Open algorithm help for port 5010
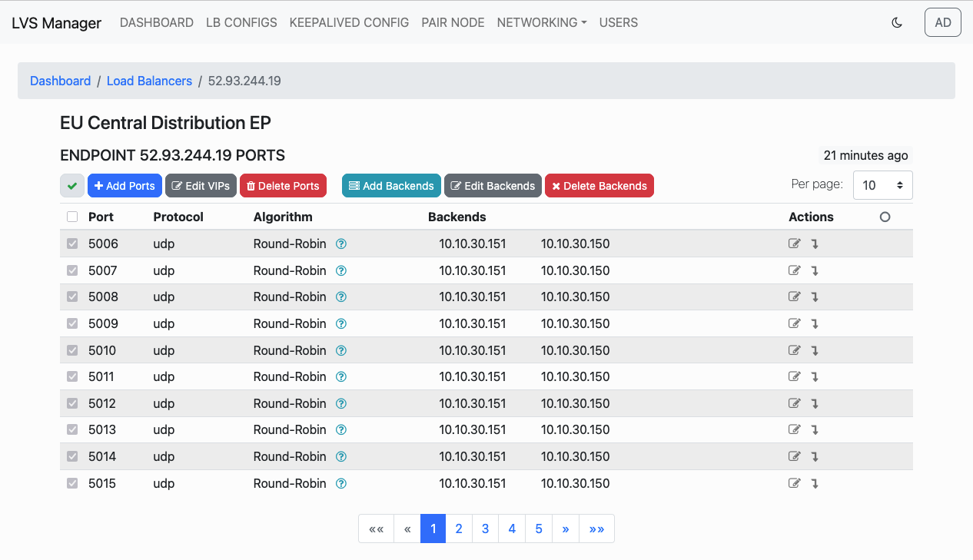 [341, 350]
